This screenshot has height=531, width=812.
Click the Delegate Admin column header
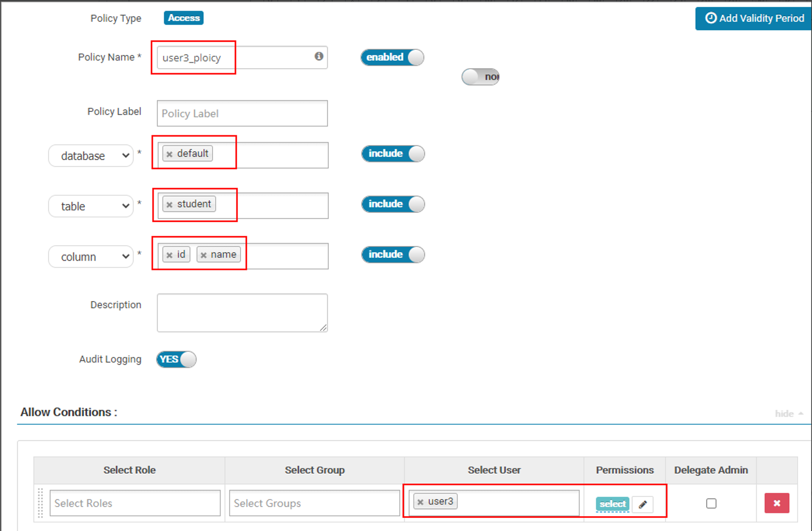click(711, 470)
